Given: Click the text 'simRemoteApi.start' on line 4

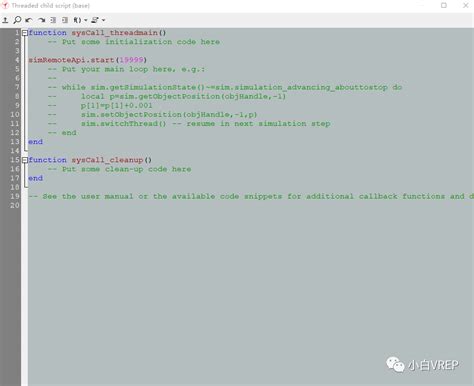Looking at the screenshot, I should [71, 60].
